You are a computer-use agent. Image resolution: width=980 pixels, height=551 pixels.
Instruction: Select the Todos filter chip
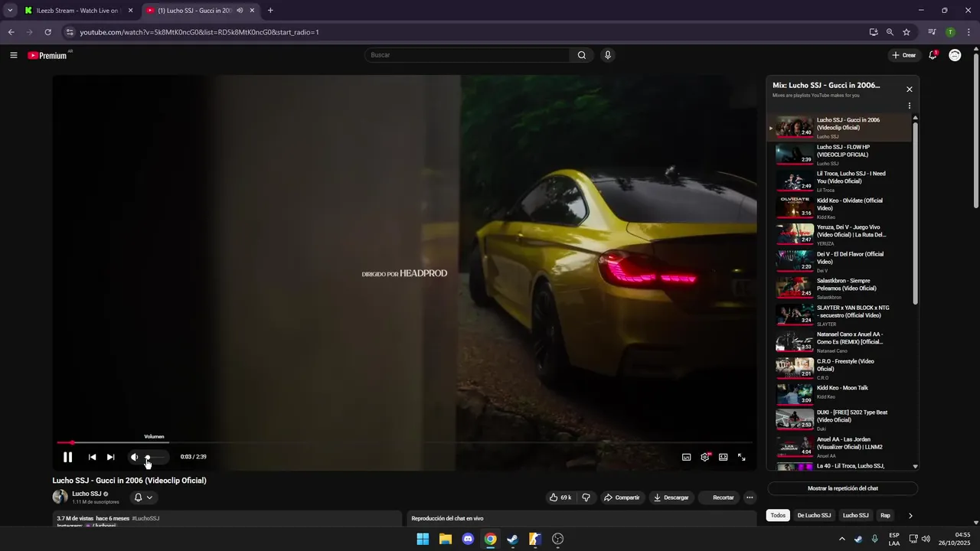click(778, 516)
